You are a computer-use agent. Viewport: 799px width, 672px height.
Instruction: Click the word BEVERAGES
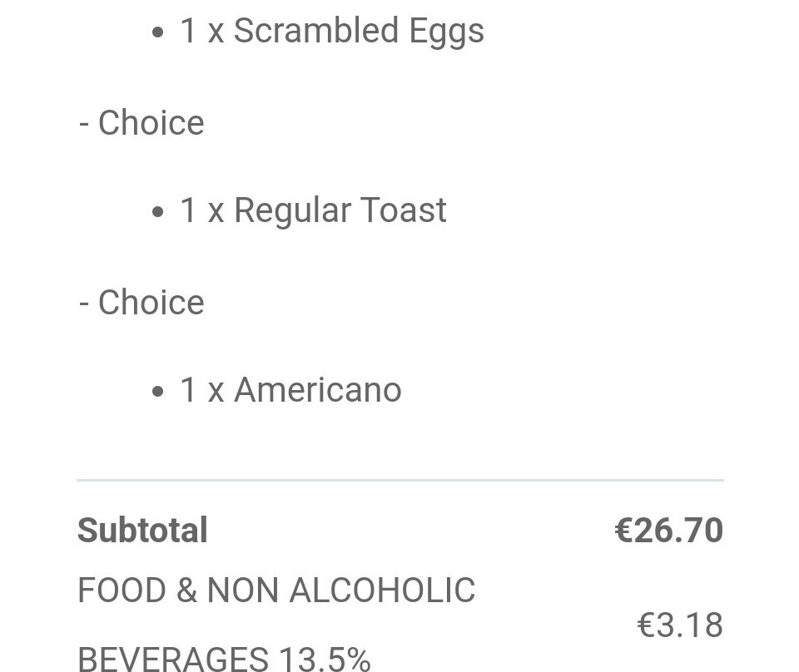click(x=173, y=659)
